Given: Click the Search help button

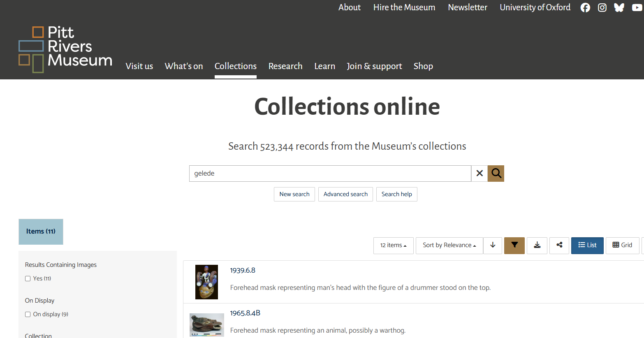Looking at the screenshot, I should click(x=397, y=194).
